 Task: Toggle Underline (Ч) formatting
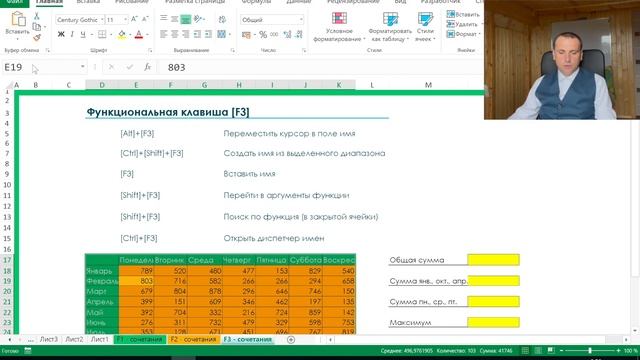[x=83, y=34]
